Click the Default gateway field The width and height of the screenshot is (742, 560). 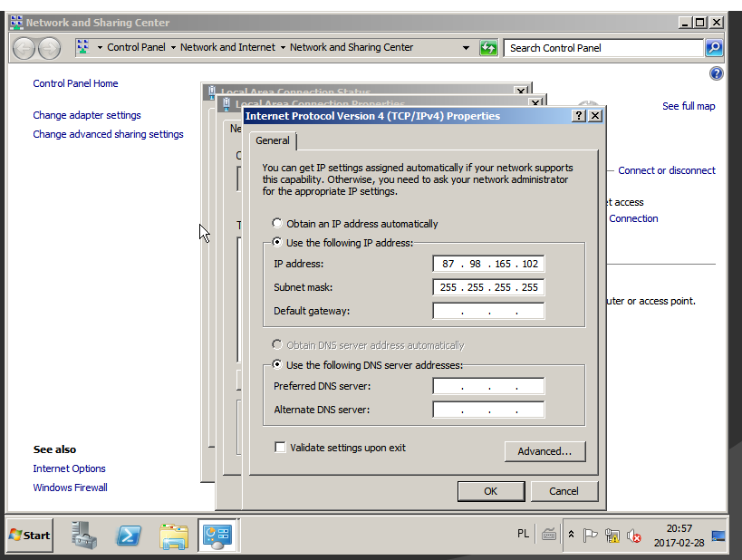(x=488, y=311)
